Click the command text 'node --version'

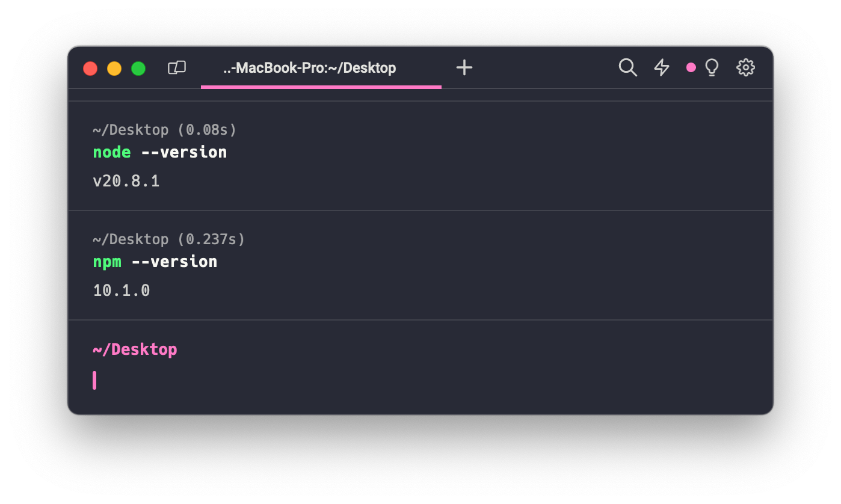pyautogui.click(x=160, y=152)
